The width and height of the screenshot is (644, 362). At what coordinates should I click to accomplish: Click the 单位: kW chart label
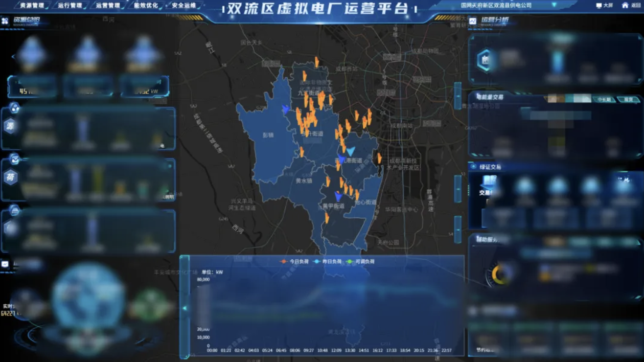coord(213,272)
